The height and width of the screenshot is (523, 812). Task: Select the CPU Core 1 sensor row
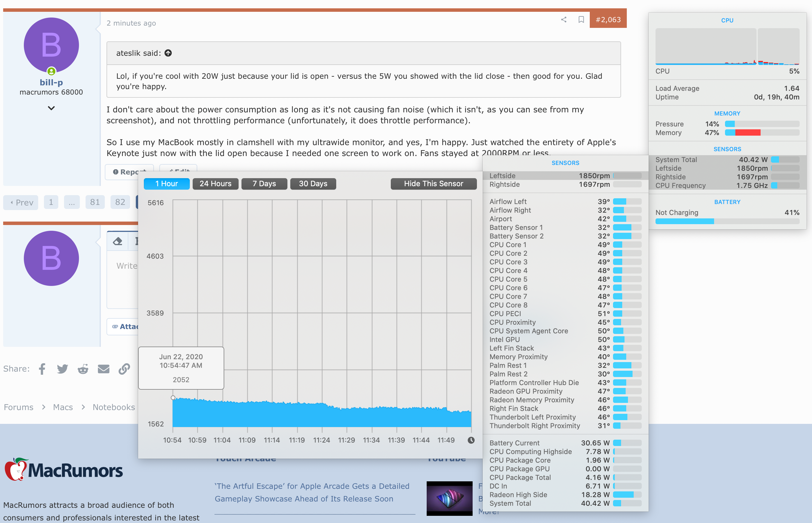point(565,245)
